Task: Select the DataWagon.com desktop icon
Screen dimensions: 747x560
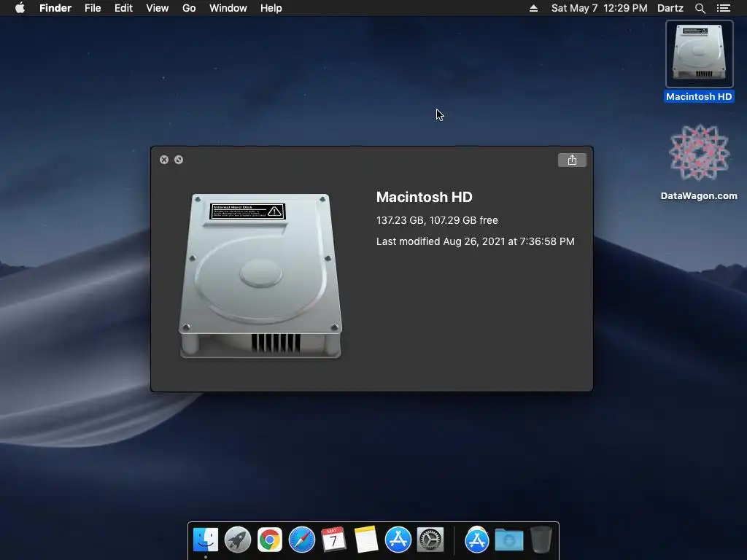Action: (699, 162)
